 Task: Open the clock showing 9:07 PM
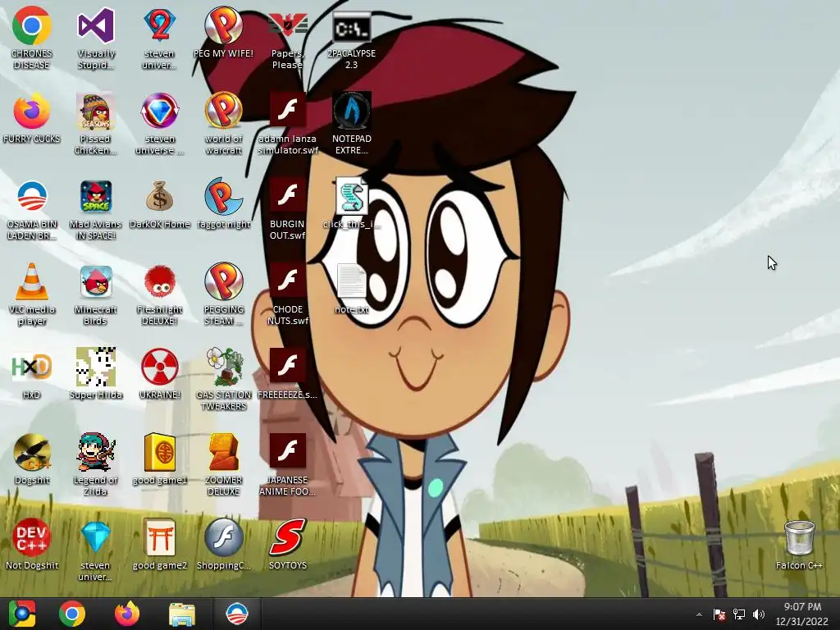802,614
